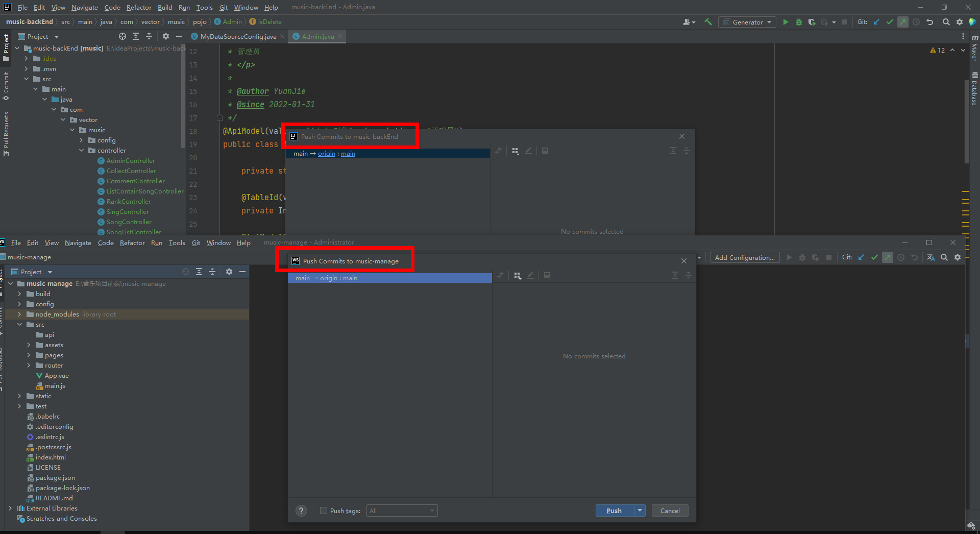Open Search Everywhere in WebStorm toolbar
The image size is (980, 534).
[944, 257]
